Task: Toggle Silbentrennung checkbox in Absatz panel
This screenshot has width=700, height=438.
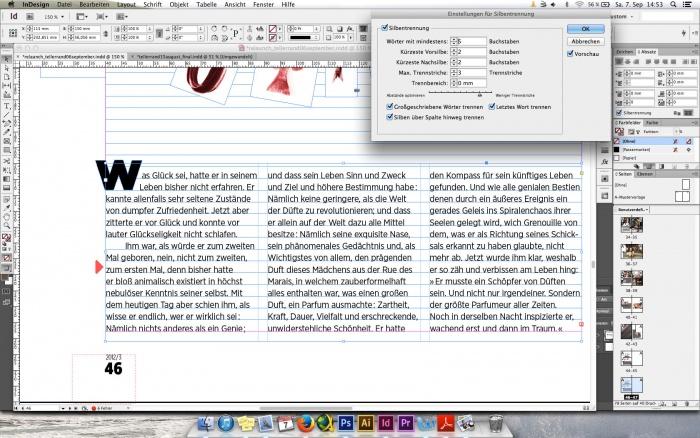Action: pyautogui.click(x=619, y=113)
